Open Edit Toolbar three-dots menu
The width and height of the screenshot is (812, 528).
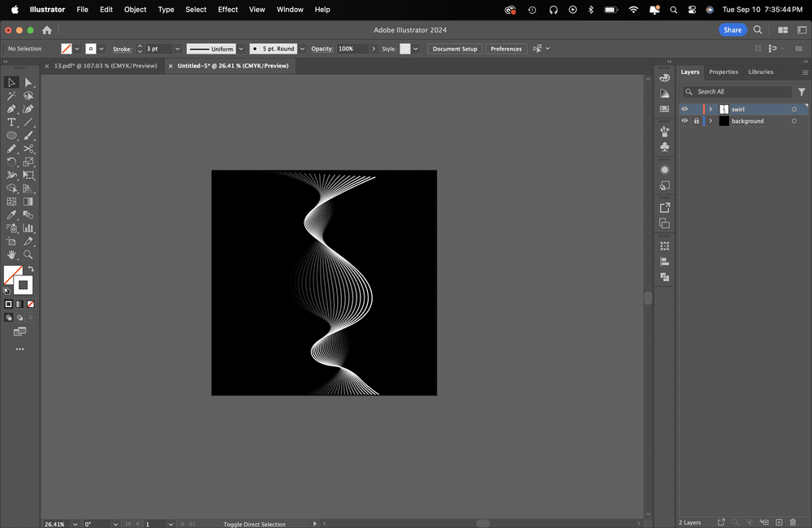(19, 349)
